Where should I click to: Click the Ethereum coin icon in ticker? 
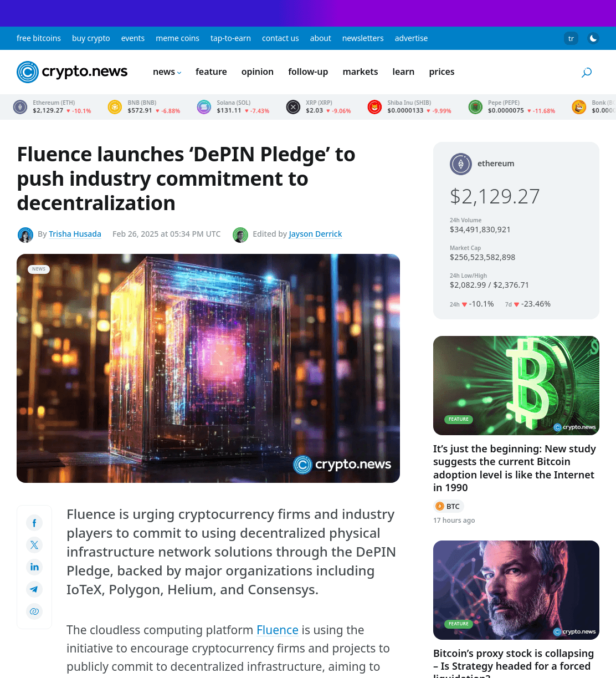click(20, 107)
